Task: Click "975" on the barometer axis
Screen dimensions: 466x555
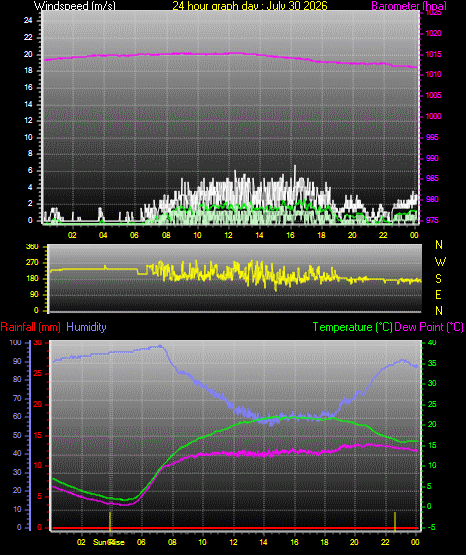Action: coord(432,220)
